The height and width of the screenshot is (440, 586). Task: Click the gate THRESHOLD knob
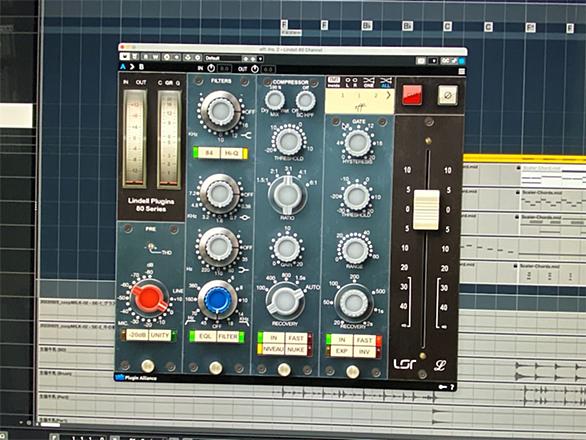356,197
